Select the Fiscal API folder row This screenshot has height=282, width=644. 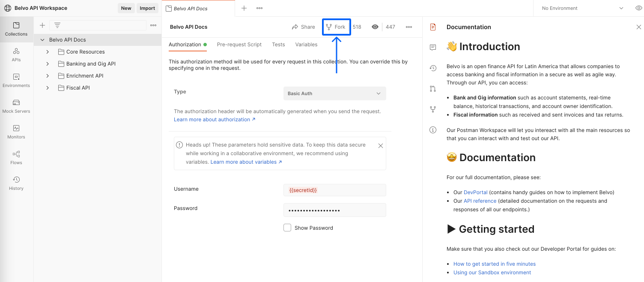tap(98, 88)
